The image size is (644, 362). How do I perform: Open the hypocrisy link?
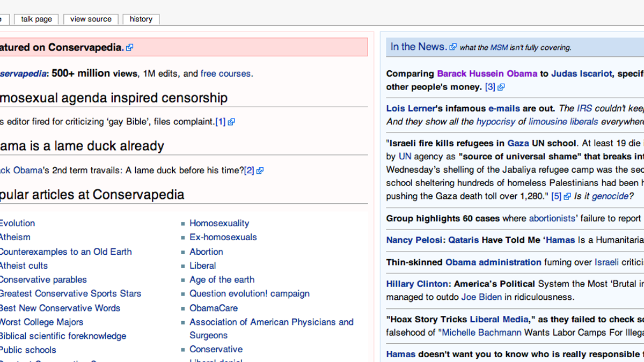pyautogui.click(x=496, y=122)
